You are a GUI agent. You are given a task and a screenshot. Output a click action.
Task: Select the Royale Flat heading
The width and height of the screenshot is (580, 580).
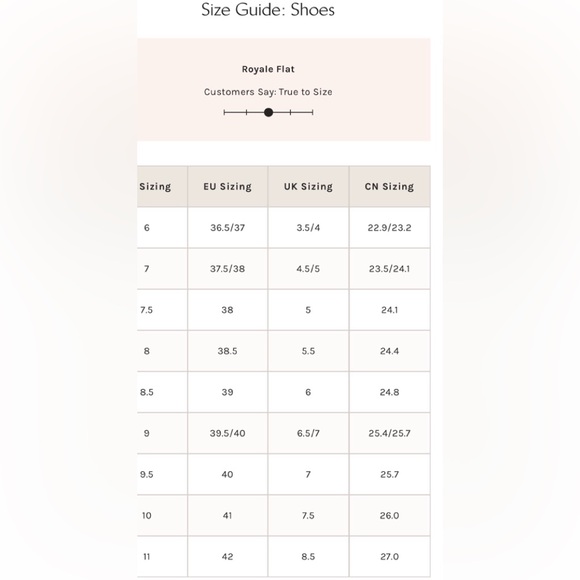pos(268,69)
